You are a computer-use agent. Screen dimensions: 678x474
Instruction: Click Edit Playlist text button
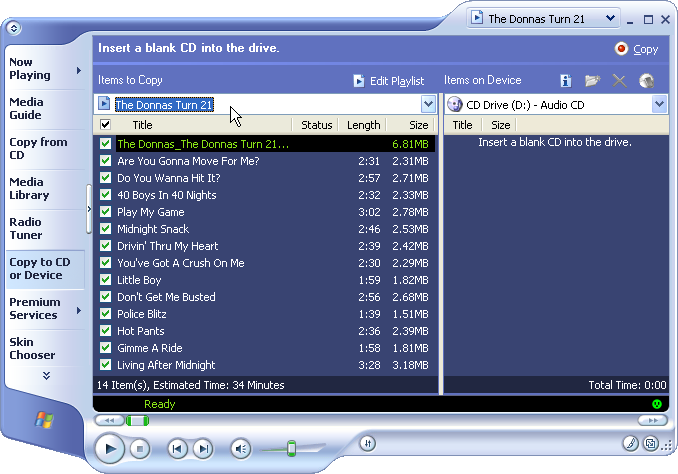coord(397,81)
